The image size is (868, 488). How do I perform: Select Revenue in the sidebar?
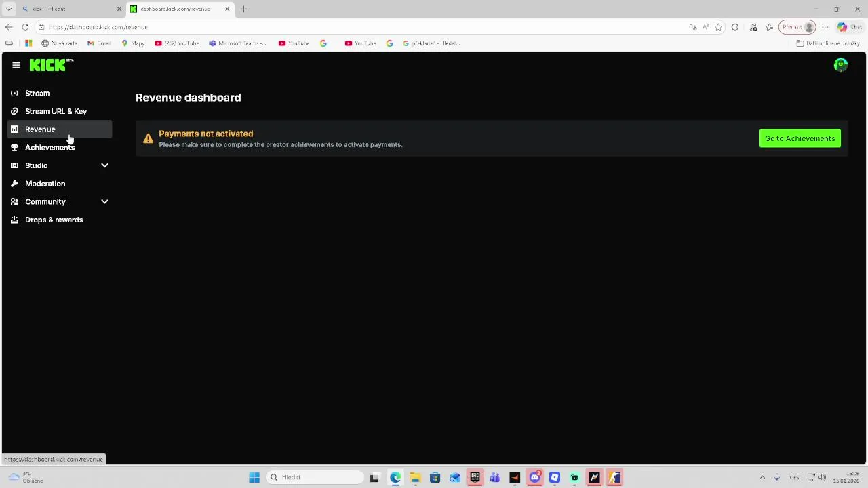tap(60, 129)
